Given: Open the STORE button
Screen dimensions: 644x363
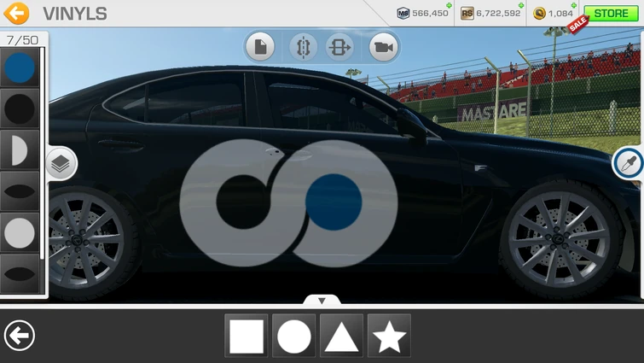Looking at the screenshot, I should pos(611,13).
